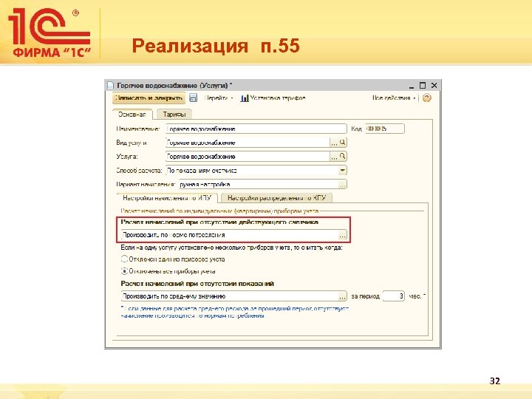532x399 pixels.
Task: Click heading about отсутствии действующего счетчика
Action: [x=219, y=222]
